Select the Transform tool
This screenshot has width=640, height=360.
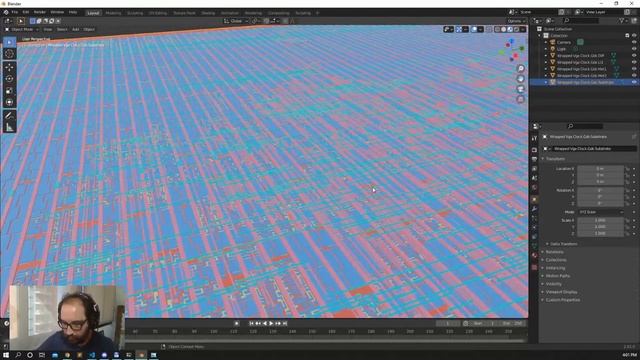9,102
